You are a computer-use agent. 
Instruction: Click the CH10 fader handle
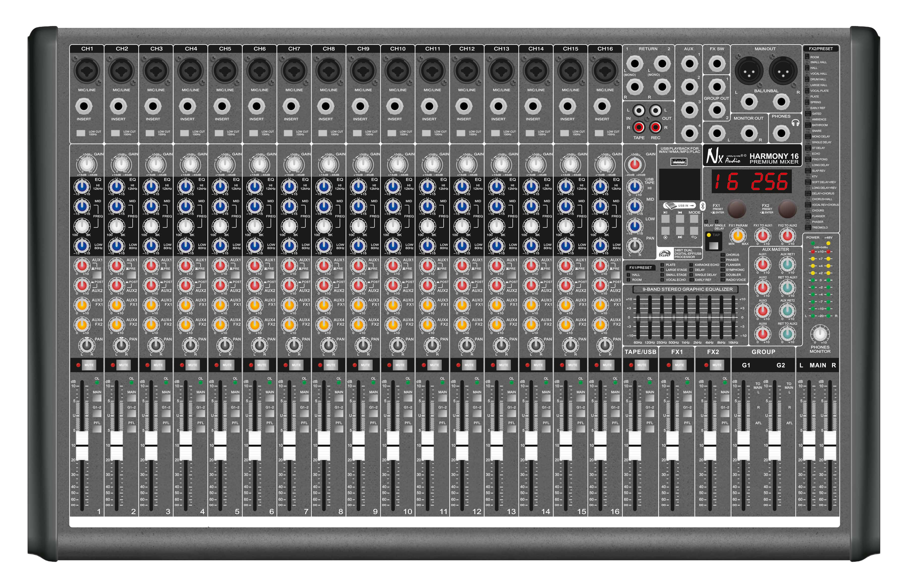point(393,445)
